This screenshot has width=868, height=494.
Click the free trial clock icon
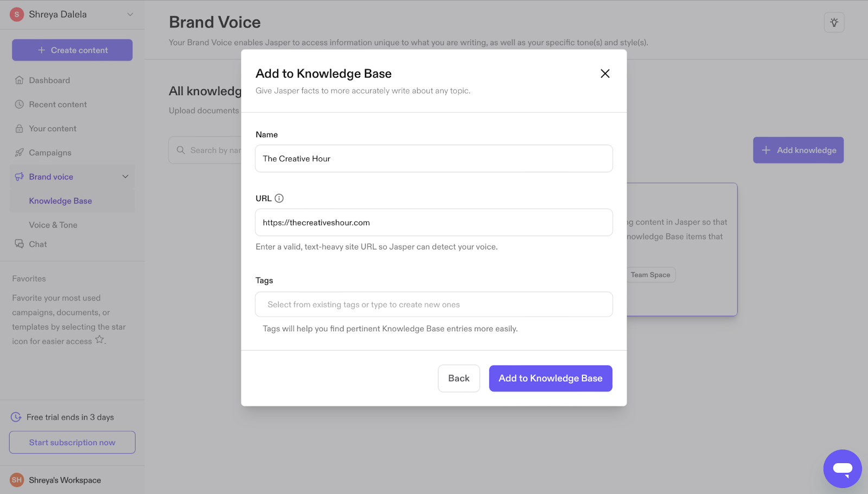16,417
